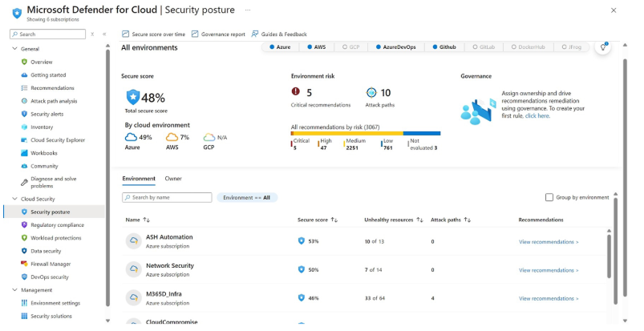The image size is (644, 331).
Task: Sort table by Secure score
Action: pyautogui.click(x=318, y=220)
